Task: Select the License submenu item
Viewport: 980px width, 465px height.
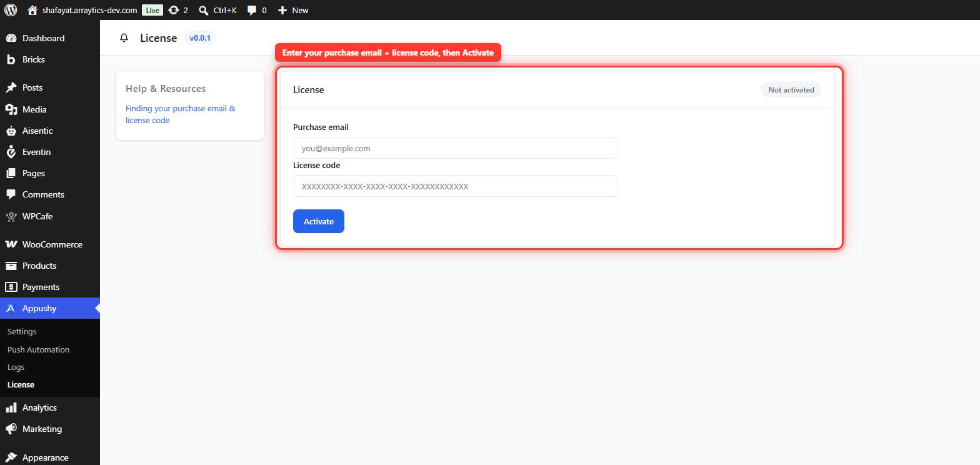Action: [x=21, y=384]
